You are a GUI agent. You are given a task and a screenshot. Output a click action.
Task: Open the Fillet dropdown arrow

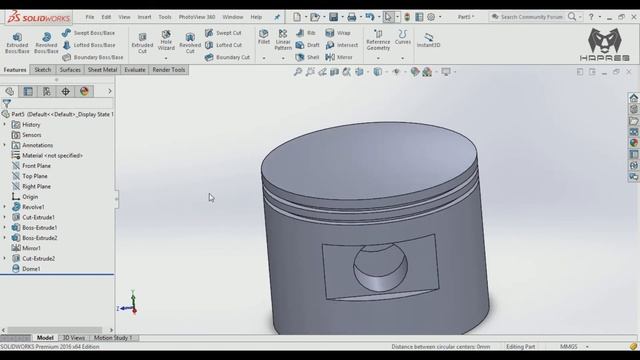[264, 58]
